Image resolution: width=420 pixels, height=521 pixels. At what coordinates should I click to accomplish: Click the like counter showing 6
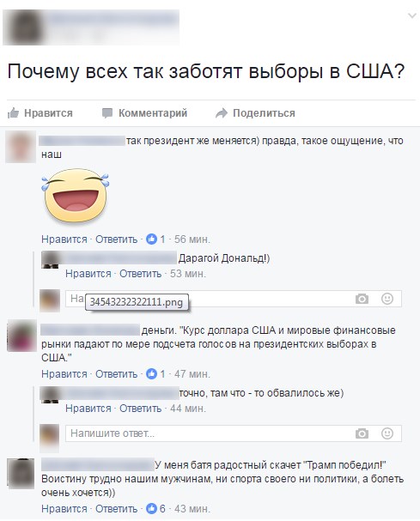[x=156, y=508]
